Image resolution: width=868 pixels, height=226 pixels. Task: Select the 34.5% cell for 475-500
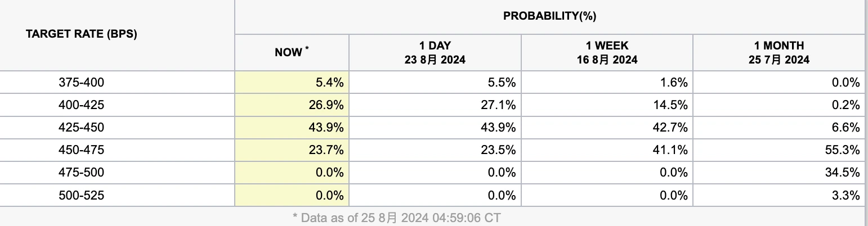(x=843, y=173)
